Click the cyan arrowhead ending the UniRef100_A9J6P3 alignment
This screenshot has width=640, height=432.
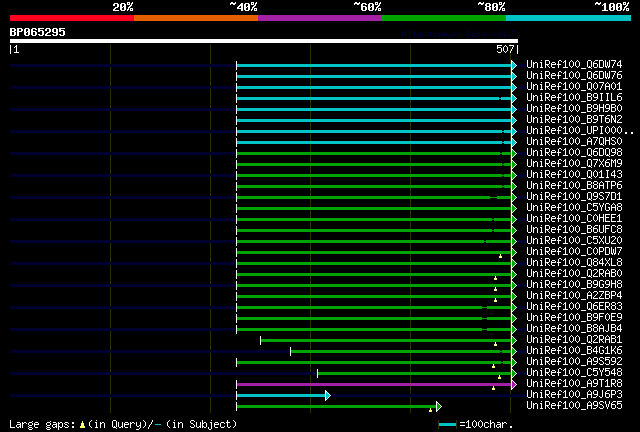click(328, 395)
